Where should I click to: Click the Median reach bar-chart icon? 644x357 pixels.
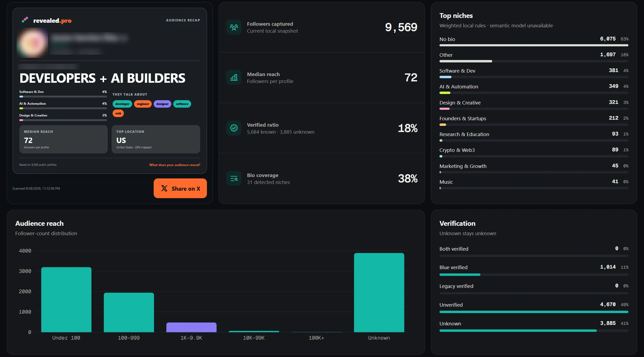pos(234,78)
